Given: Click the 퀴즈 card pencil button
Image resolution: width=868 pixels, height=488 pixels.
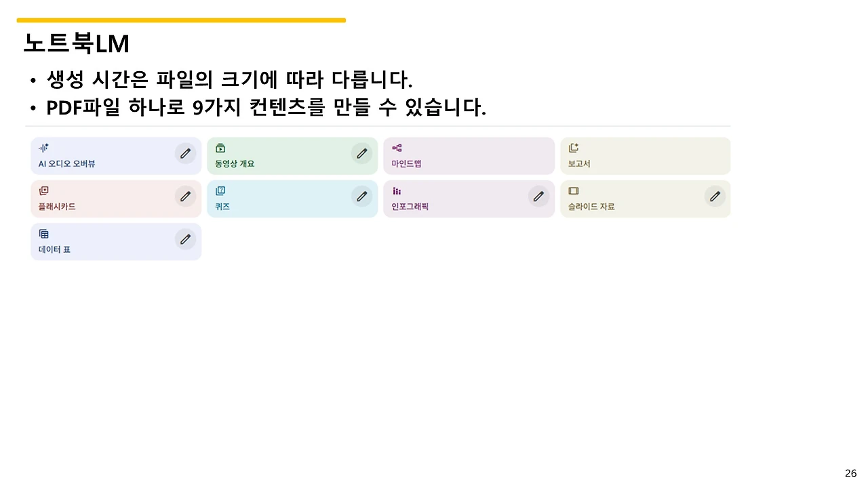Looking at the screenshot, I should click(361, 197).
